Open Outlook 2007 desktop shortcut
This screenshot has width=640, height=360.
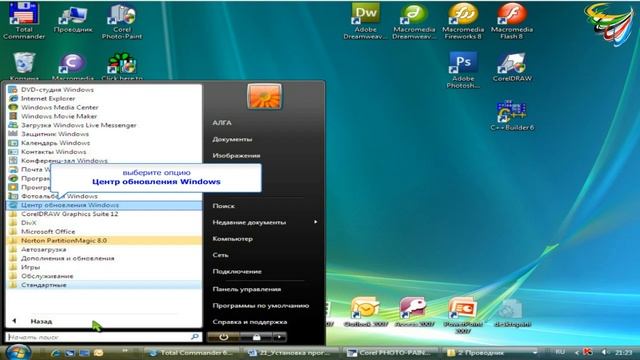click(365, 312)
